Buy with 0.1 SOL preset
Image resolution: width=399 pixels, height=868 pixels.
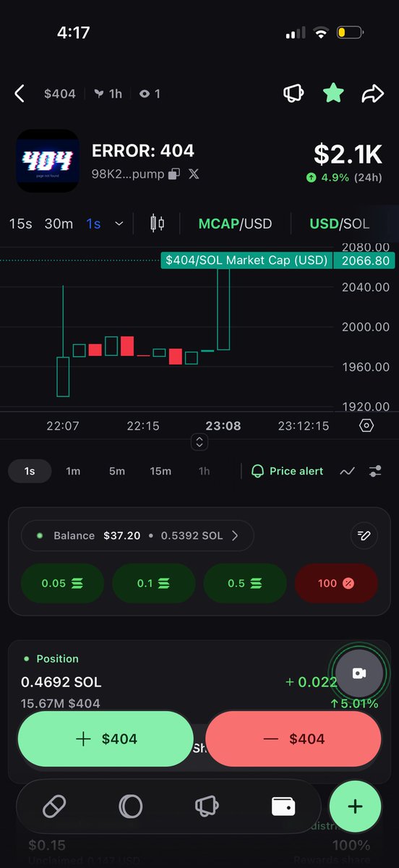pos(154,583)
